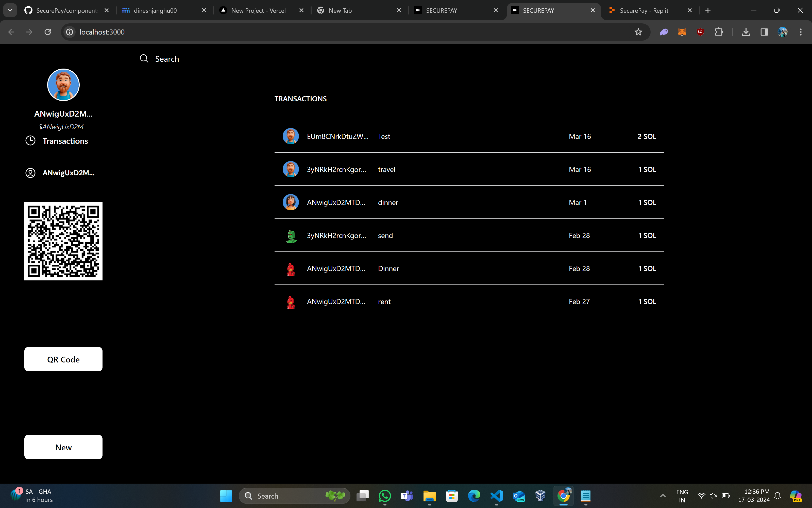This screenshot has width=812, height=508.
Task: Switch to SecurePay/component GitHub tab
Action: pyautogui.click(x=67, y=10)
